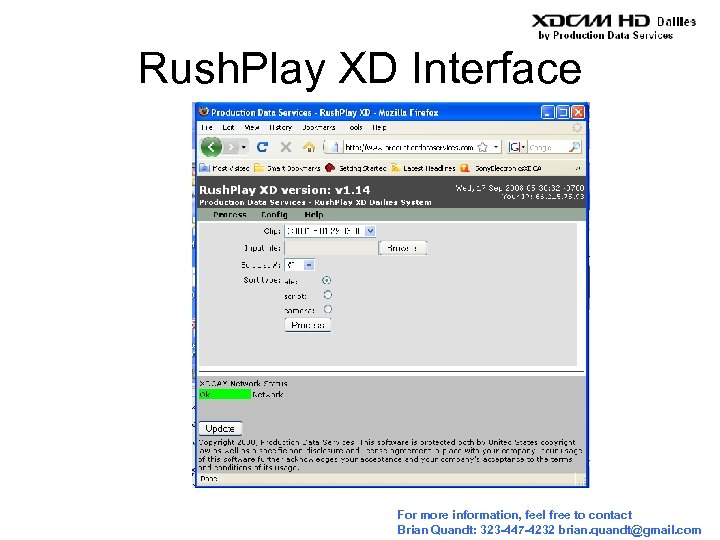Open the Firefox Help menu

click(379, 128)
